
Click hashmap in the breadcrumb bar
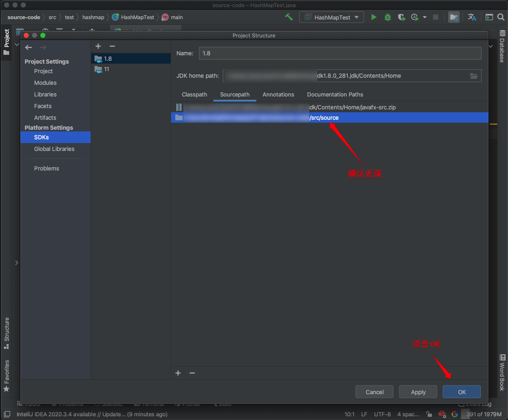tap(93, 17)
